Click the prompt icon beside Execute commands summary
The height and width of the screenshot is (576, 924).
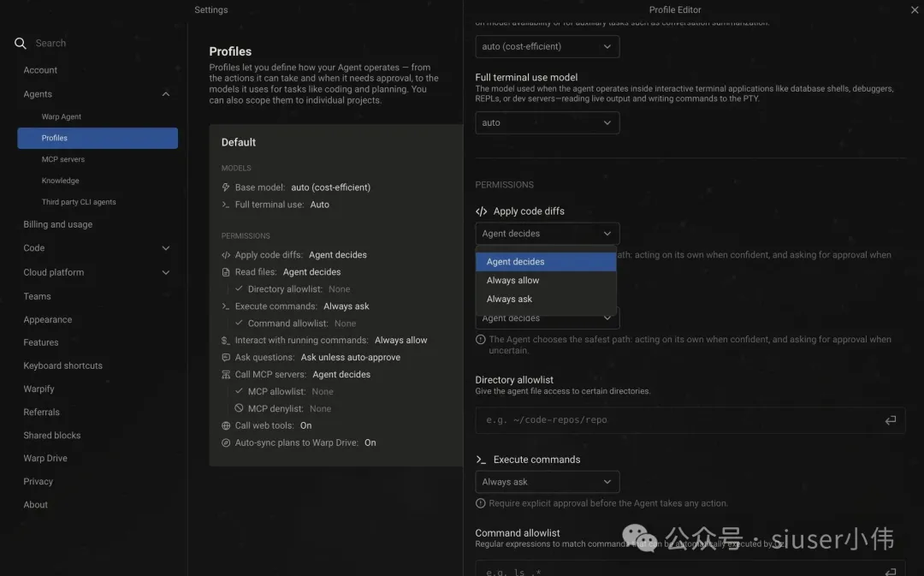point(226,306)
